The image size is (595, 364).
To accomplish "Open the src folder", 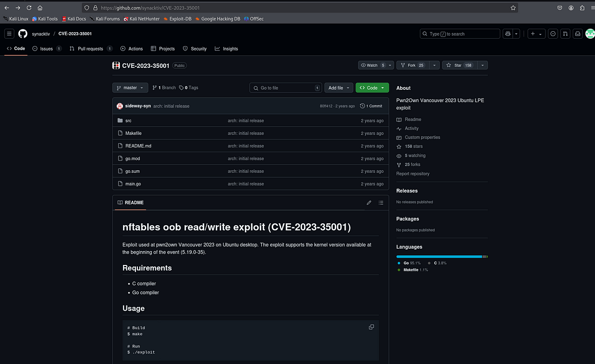I will click(128, 121).
